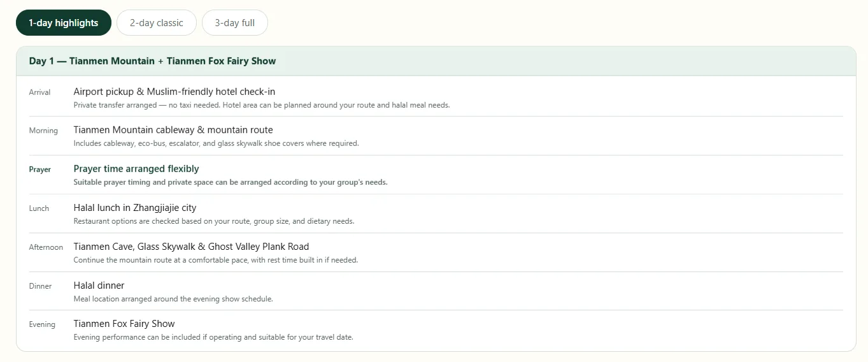Select 'Airport pickup & Muslim-friendly hotel check-in' title
Viewport: 868px width, 362px height.
click(174, 92)
